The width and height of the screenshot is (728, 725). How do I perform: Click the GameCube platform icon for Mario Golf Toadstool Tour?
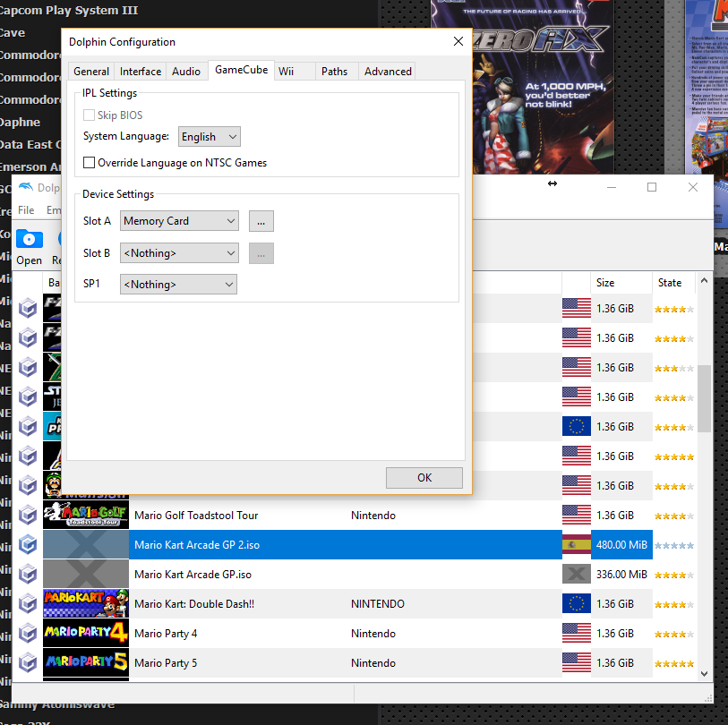click(x=28, y=516)
